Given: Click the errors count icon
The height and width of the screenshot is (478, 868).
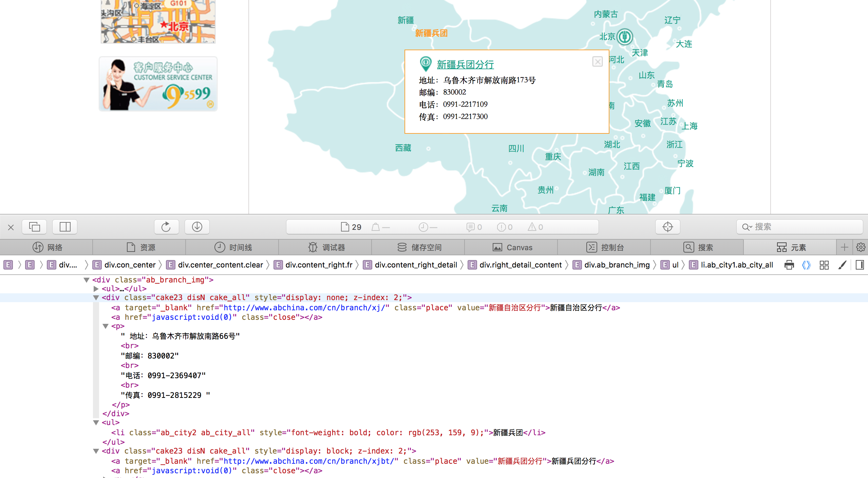Looking at the screenshot, I should 505,227.
